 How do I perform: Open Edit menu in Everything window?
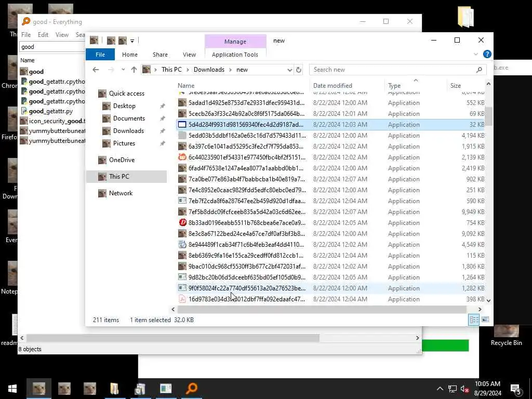[x=43, y=35]
